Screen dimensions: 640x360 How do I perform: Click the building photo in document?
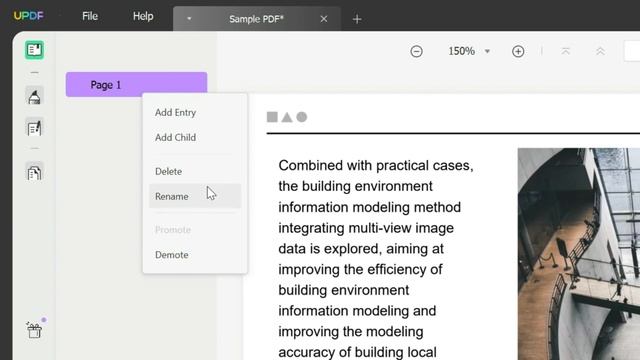pyautogui.click(x=579, y=254)
